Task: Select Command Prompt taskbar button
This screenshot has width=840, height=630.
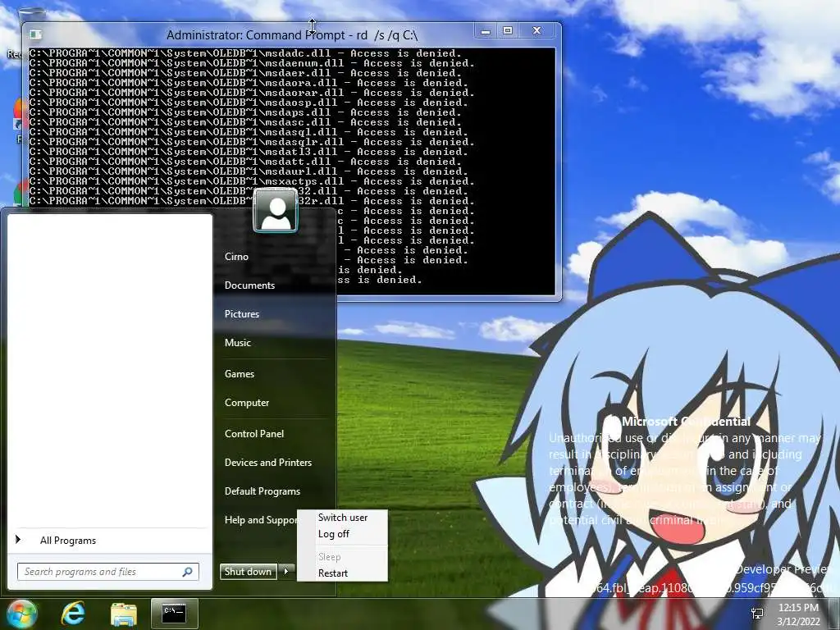Action: point(175,614)
